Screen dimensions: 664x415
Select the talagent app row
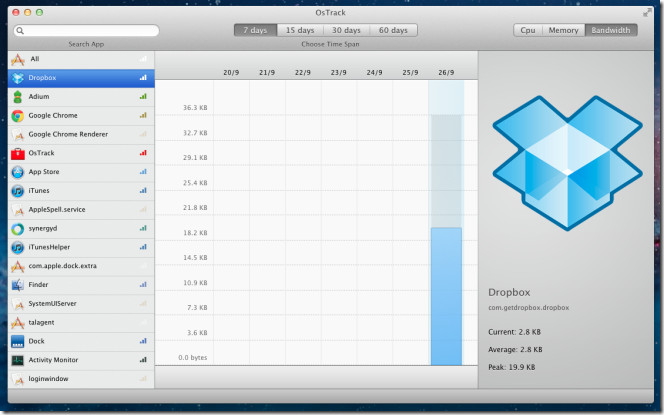tap(81, 323)
